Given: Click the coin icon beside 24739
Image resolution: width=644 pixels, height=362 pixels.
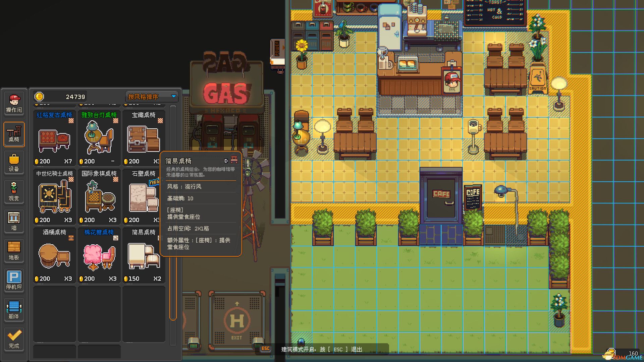Looking at the screenshot, I should coord(40,97).
